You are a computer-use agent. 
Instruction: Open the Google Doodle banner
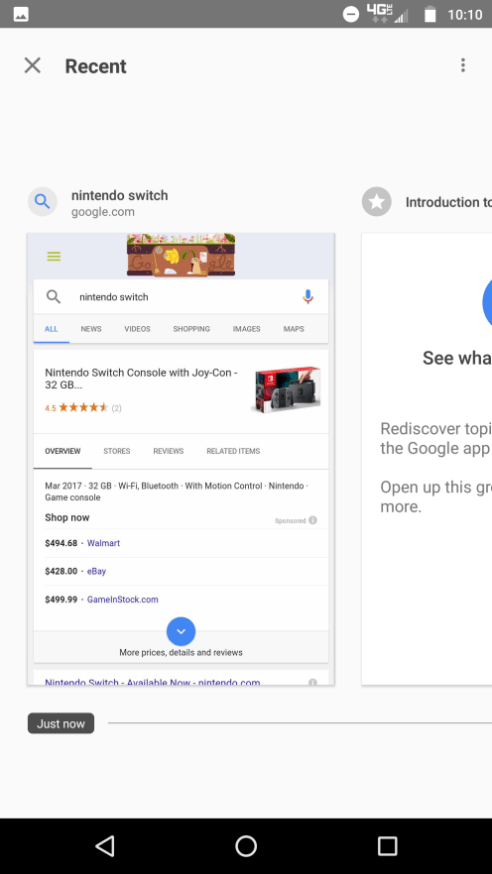pyautogui.click(x=181, y=255)
